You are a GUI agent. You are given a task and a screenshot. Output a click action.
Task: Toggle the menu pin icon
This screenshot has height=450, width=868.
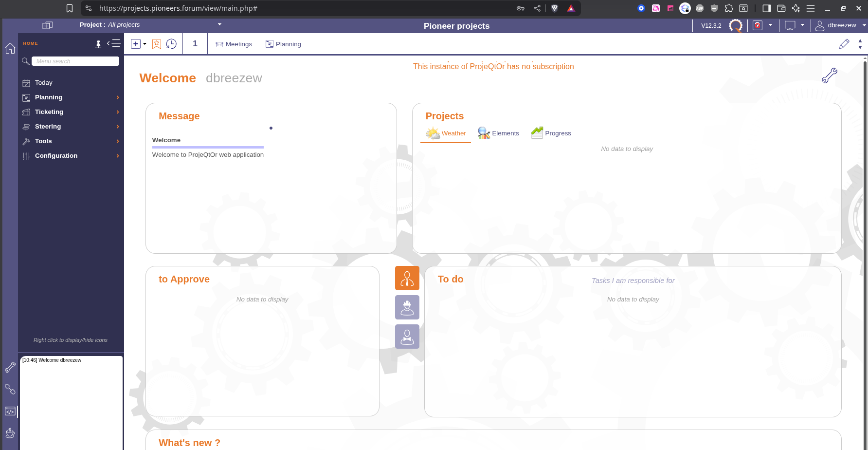coord(98,44)
